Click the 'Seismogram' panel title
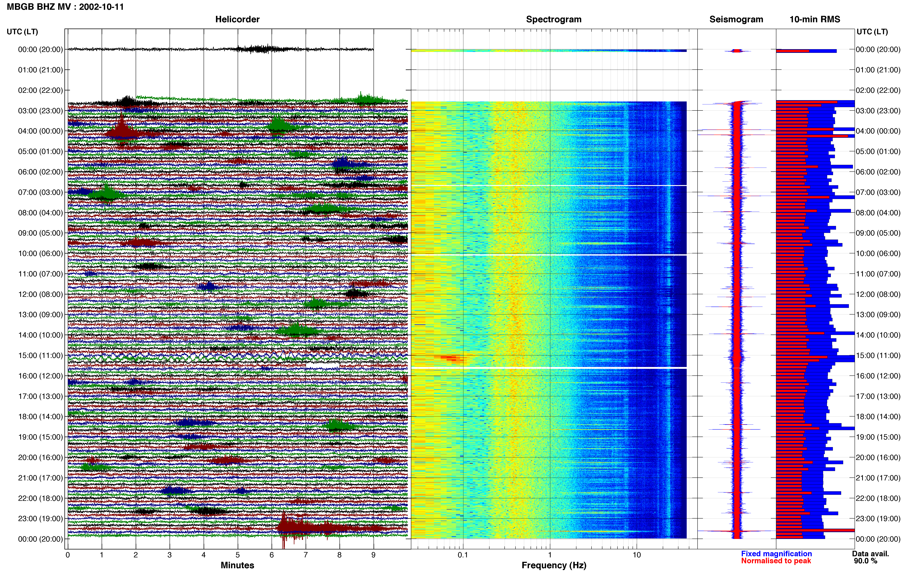 tap(736, 19)
